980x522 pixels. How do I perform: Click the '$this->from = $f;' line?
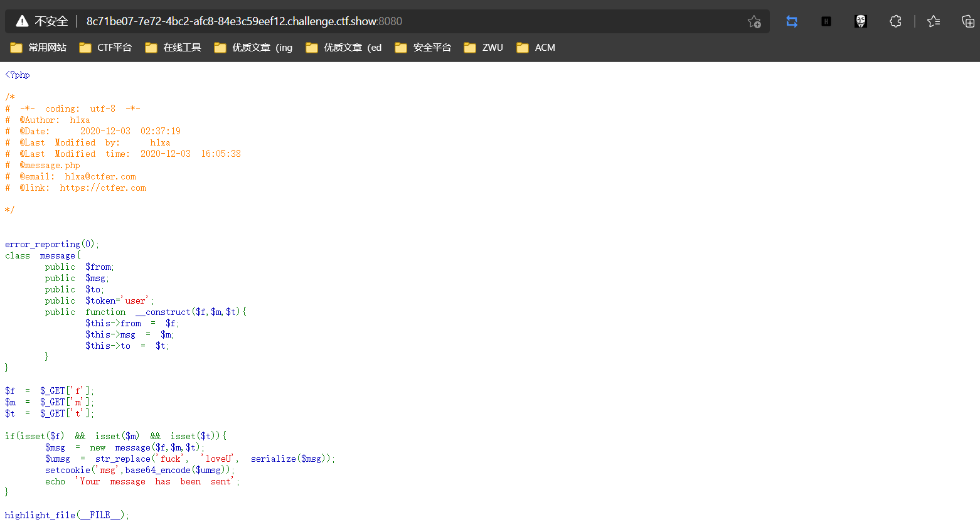coord(132,323)
